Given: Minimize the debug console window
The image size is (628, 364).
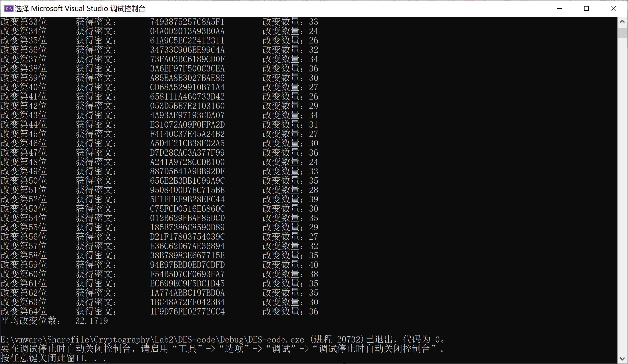Looking at the screenshot, I should tap(559, 9).
